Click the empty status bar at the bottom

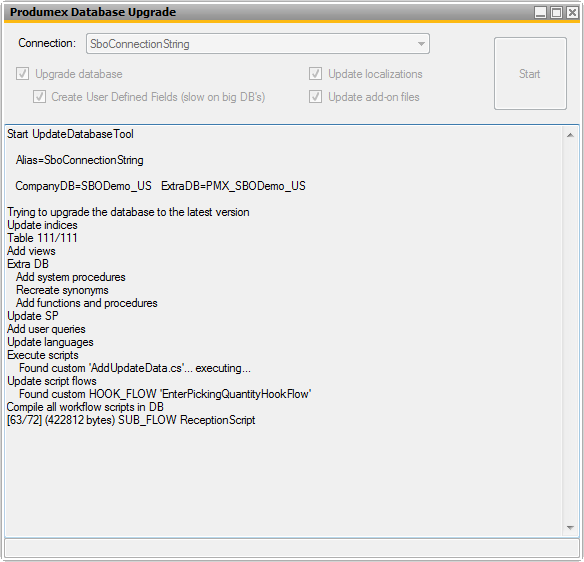click(x=292, y=548)
